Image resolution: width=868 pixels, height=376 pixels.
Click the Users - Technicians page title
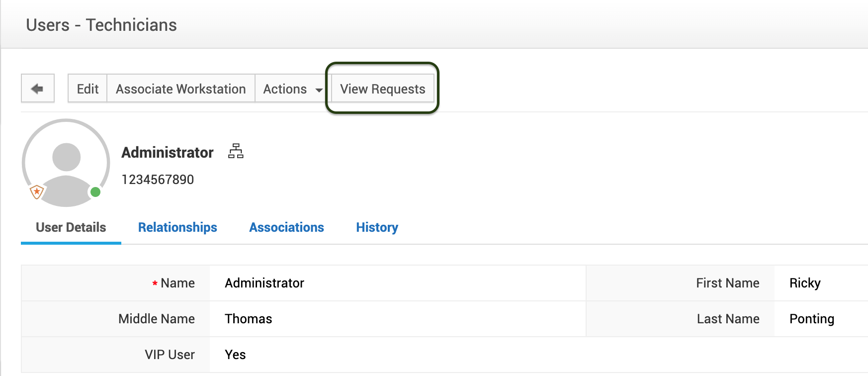click(101, 25)
